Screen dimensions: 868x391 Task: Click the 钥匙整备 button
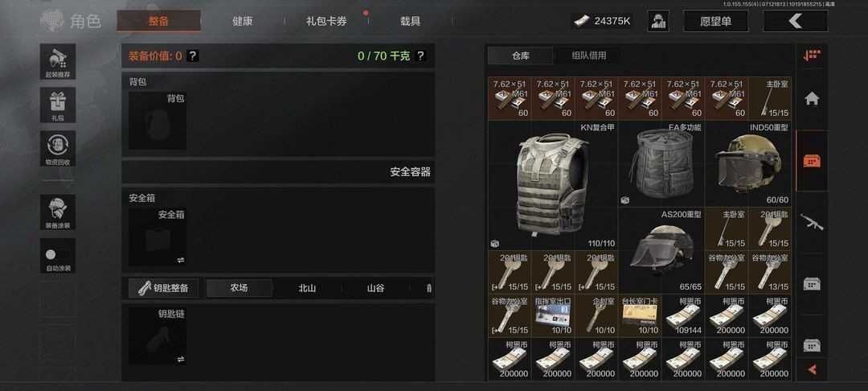pos(163,288)
